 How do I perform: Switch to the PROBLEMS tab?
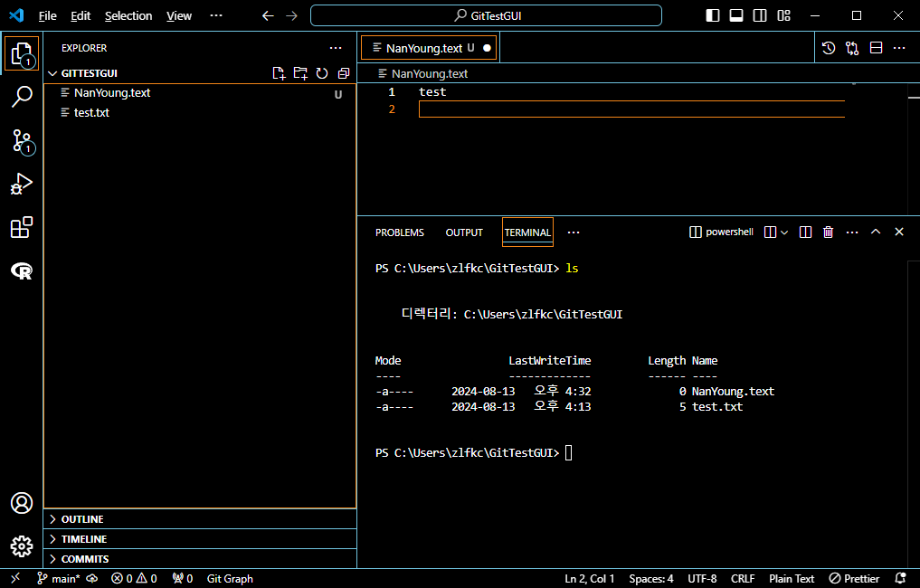click(x=400, y=232)
